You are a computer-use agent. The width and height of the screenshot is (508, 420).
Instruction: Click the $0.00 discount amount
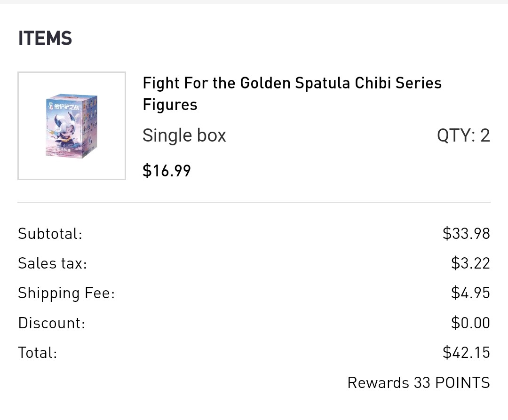470,323
